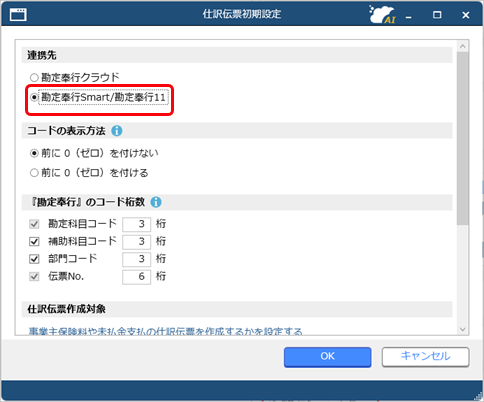Image resolution: width=484 pixels, height=402 pixels.
Task: Click scrollbar down arrow
Action: click(463, 329)
